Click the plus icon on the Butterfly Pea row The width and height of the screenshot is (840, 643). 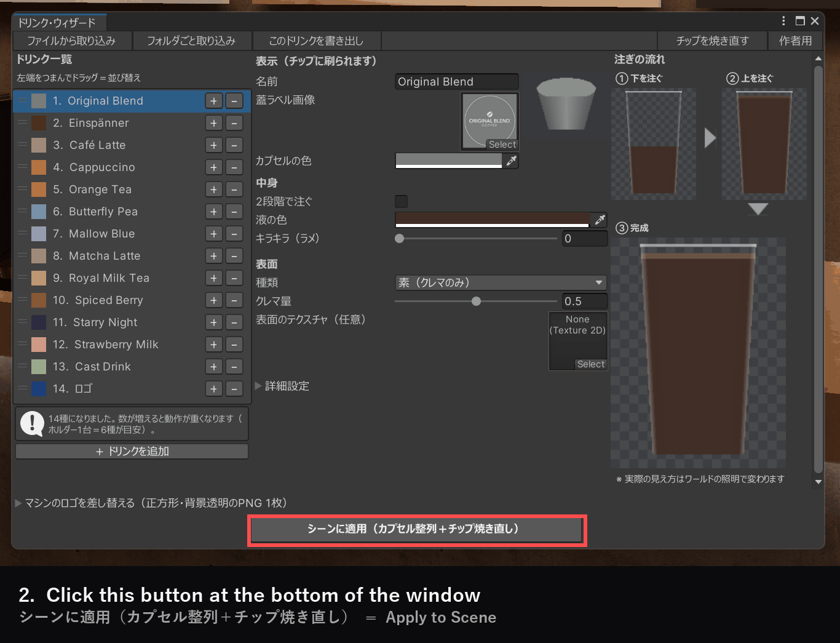213,212
